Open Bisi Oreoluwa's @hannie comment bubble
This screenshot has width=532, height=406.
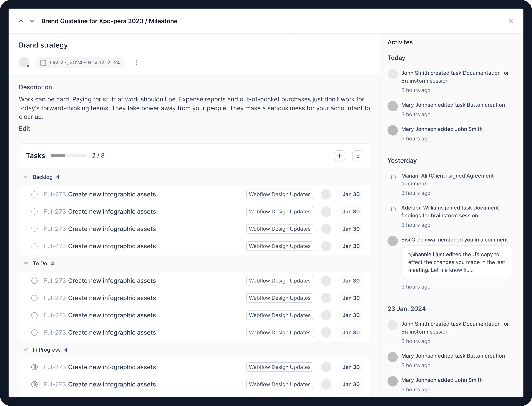click(457, 262)
